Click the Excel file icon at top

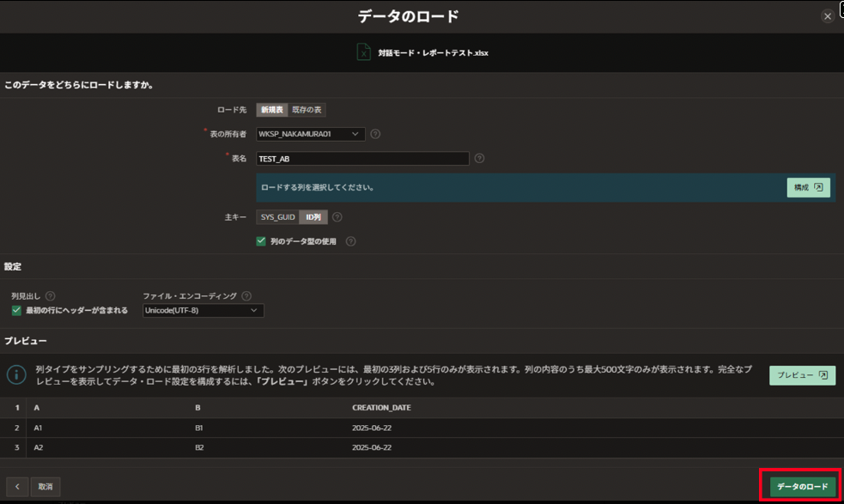pyautogui.click(x=364, y=52)
